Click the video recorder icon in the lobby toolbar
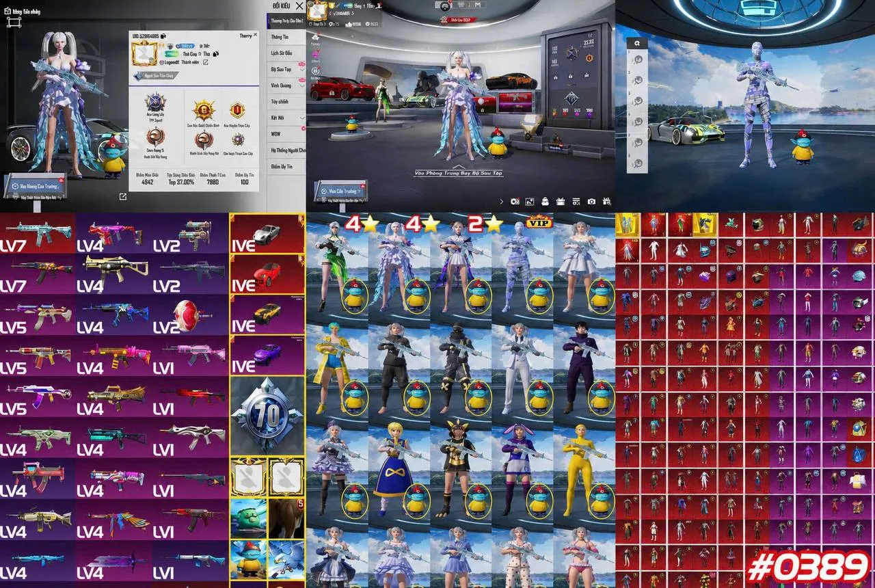 click(x=515, y=202)
